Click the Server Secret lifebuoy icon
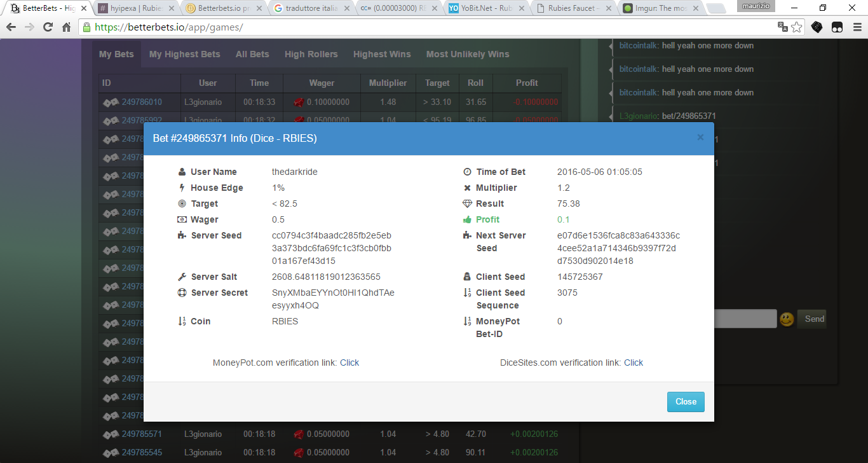Image resolution: width=868 pixels, height=463 pixels. point(182,293)
